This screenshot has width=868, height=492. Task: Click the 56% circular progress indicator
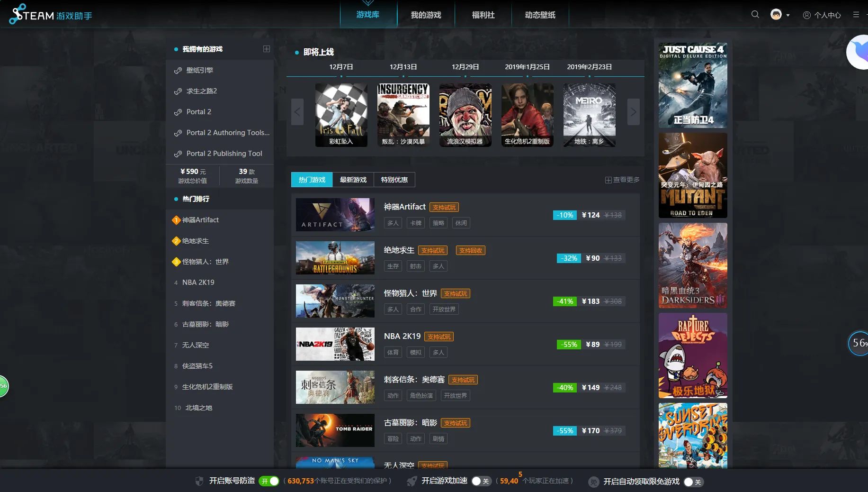859,343
